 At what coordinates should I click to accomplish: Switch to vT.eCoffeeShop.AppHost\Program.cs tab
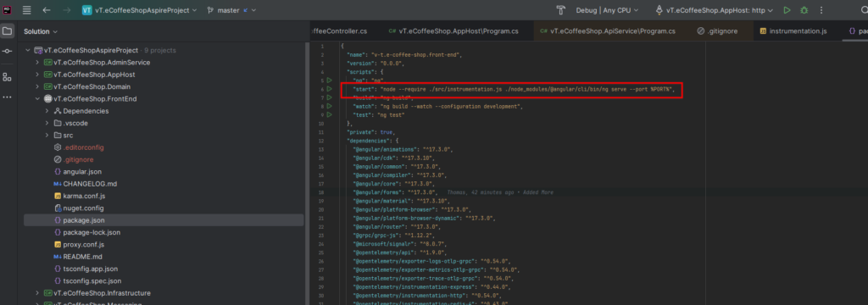453,31
